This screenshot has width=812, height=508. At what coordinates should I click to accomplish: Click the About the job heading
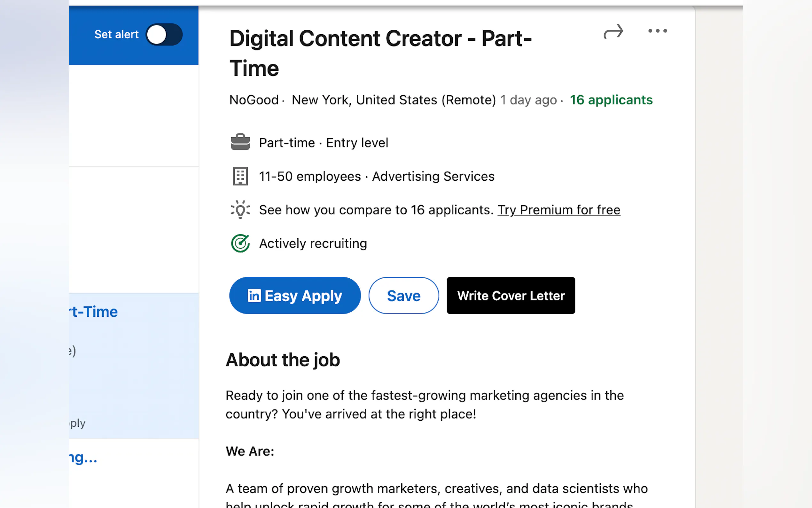point(283,360)
